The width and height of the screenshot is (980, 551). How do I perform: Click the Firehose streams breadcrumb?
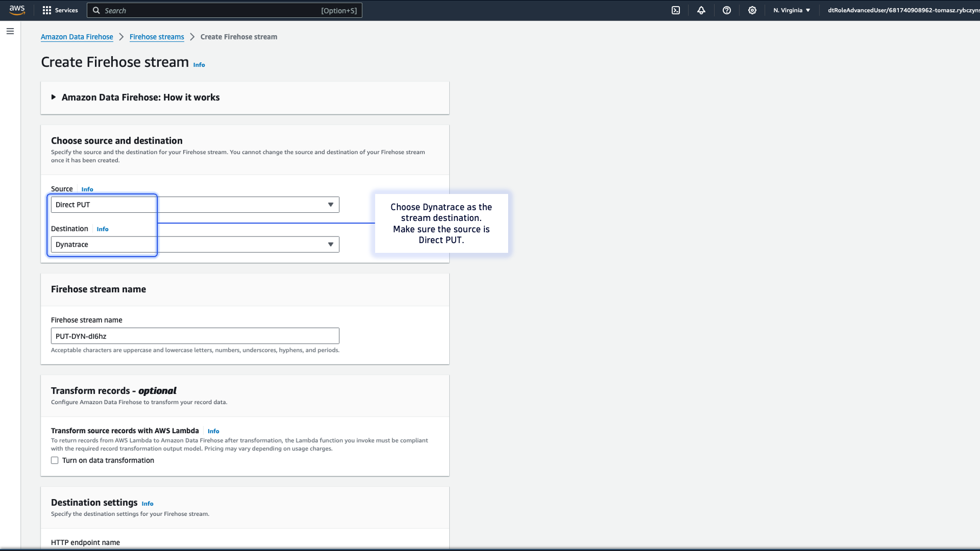(156, 37)
